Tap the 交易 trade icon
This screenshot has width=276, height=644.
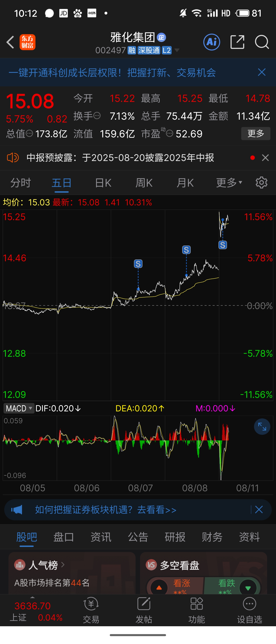91,610
